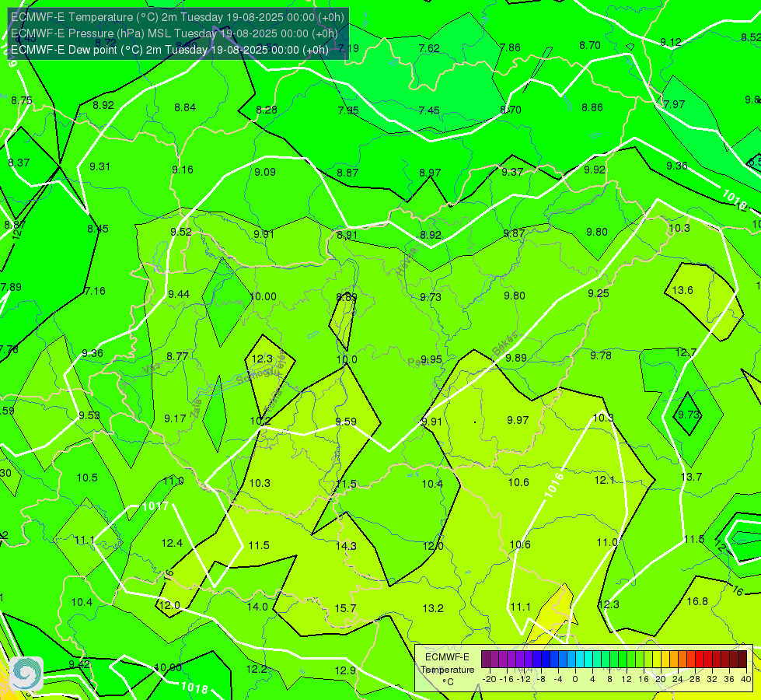This screenshot has height=700, width=761.
Task: Select the ECMWF-E Pressure MSL legend line
Action: 174,33
